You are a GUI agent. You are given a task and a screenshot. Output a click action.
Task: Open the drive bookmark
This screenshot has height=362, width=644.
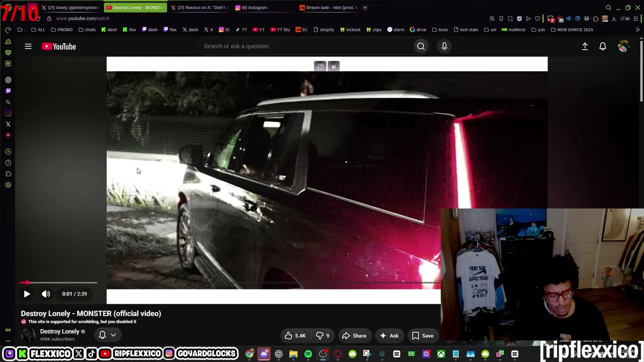tap(418, 30)
